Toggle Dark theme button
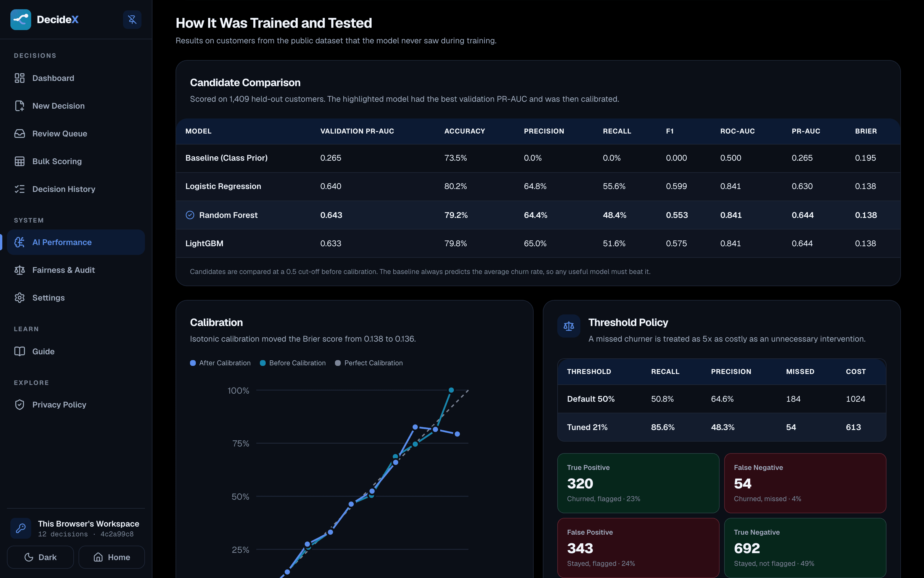Screen dimensions: 924x578 [x=40, y=557]
